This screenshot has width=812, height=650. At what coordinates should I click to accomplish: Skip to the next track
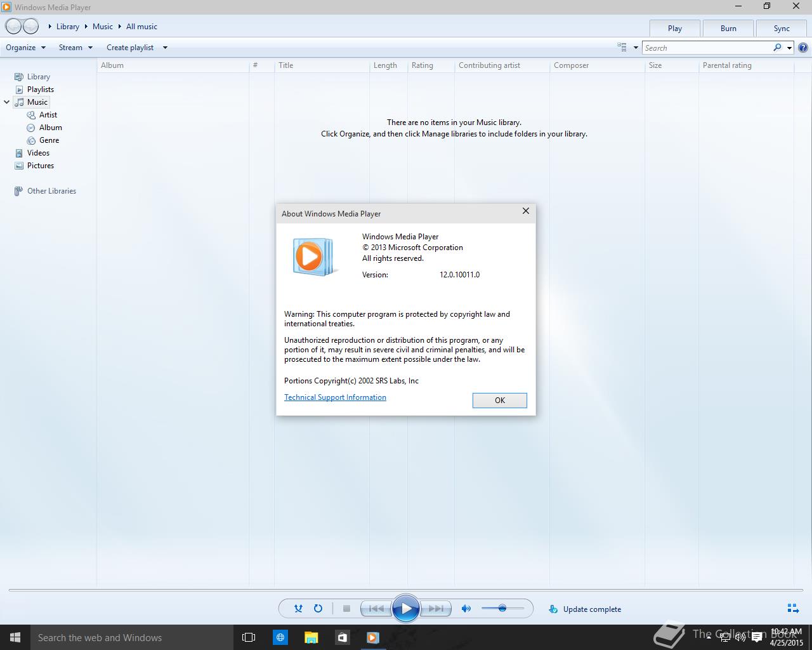[436, 609]
